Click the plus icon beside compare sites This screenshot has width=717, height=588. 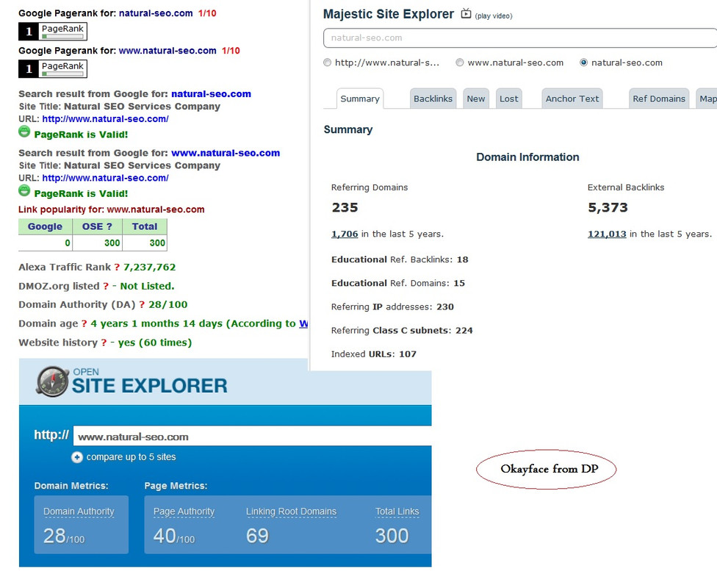(x=77, y=457)
